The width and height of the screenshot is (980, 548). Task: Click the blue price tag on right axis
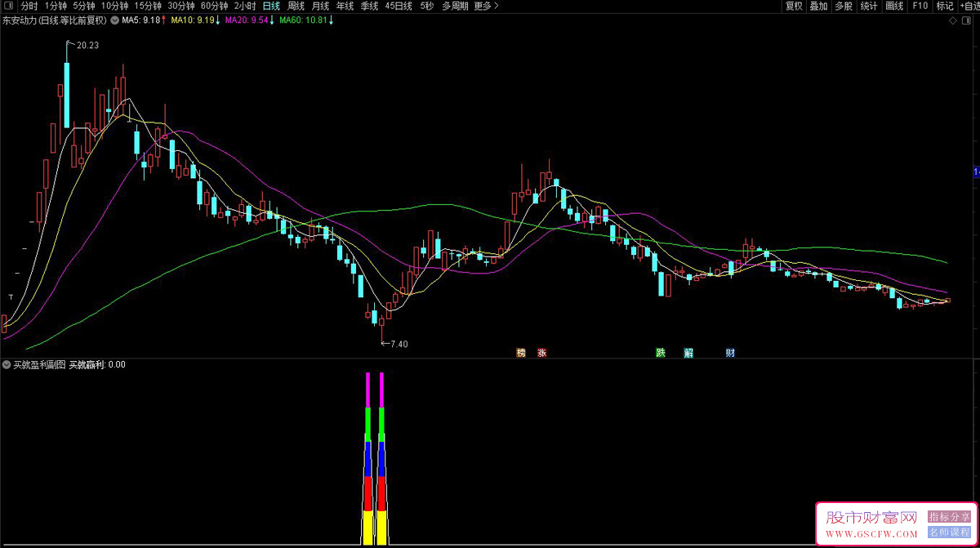coord(977,172)
